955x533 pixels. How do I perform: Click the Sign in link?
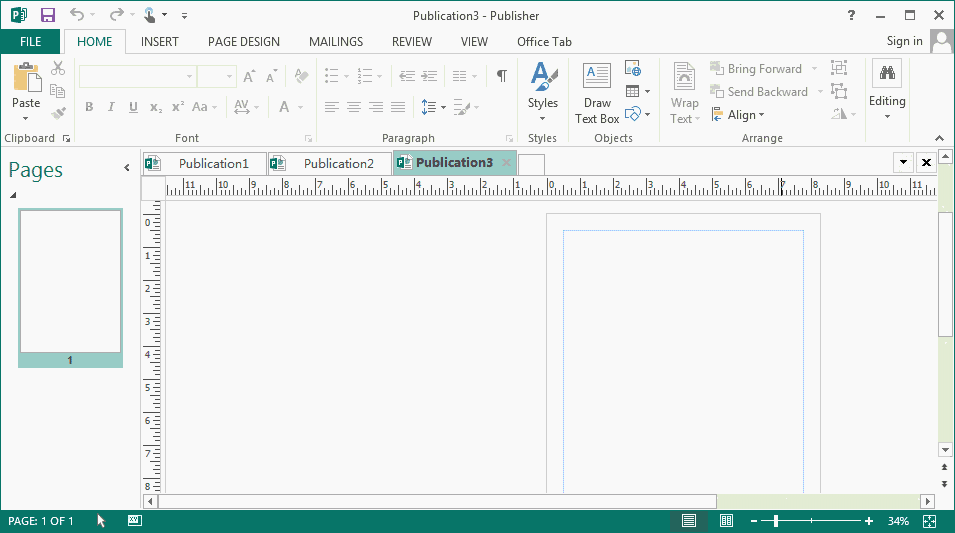(x=904, y=41)
